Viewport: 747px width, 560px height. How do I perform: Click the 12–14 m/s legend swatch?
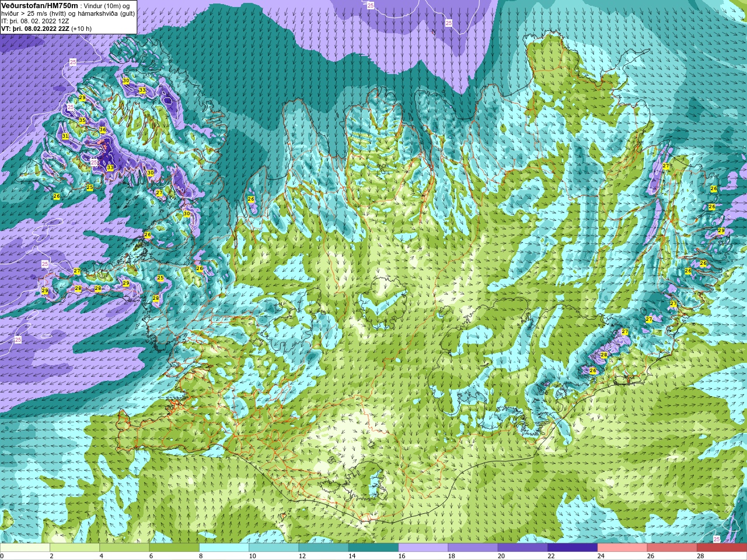[x=323, y=548]
